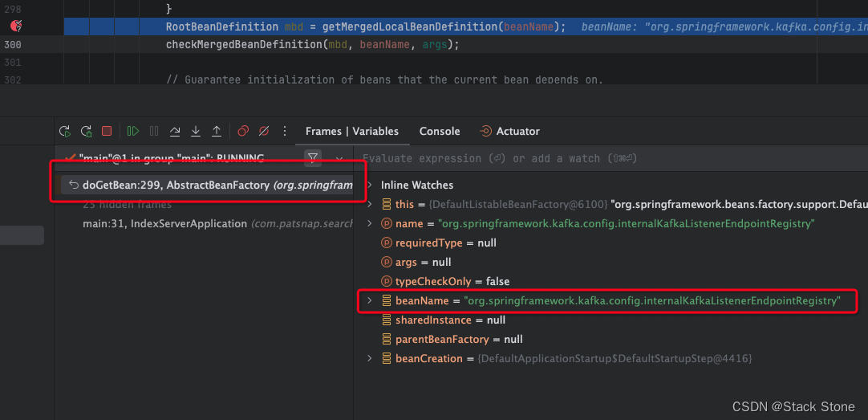The height and width of the screenshot is (420, 868).
Task: Click the inline beanName debug hint
Action: tap(724, 27)
